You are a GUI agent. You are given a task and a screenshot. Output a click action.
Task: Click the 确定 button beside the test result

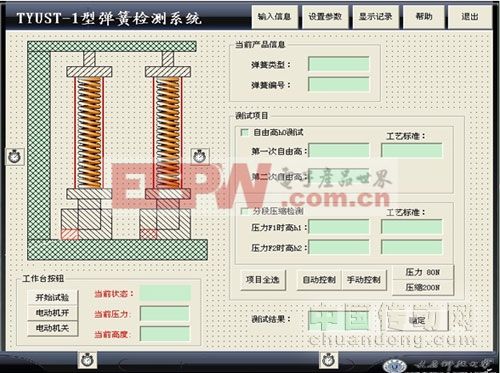(x=417, y=321)
